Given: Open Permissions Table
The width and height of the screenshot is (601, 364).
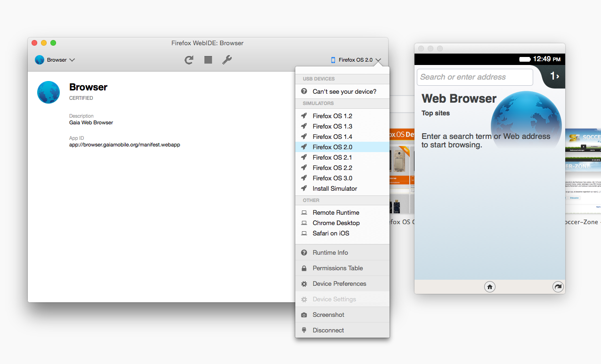Looking at the screenshot, I should click(342, 268).
